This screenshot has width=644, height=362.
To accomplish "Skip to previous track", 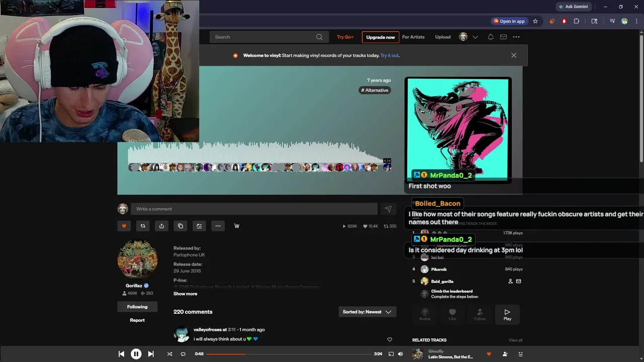I will click(121, 354).
